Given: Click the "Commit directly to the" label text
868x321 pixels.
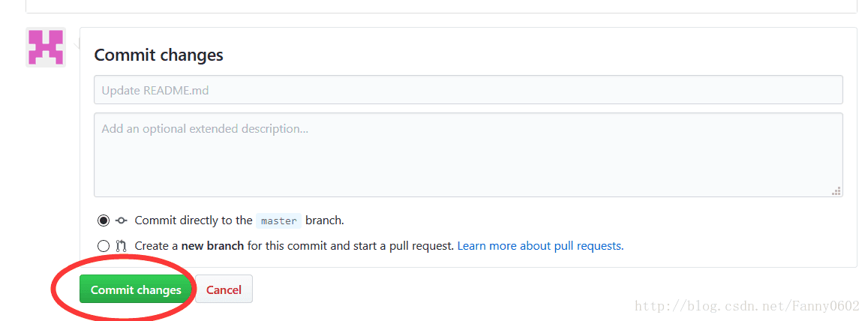Looking at the screenshot, I should click(x=193, y=220).
